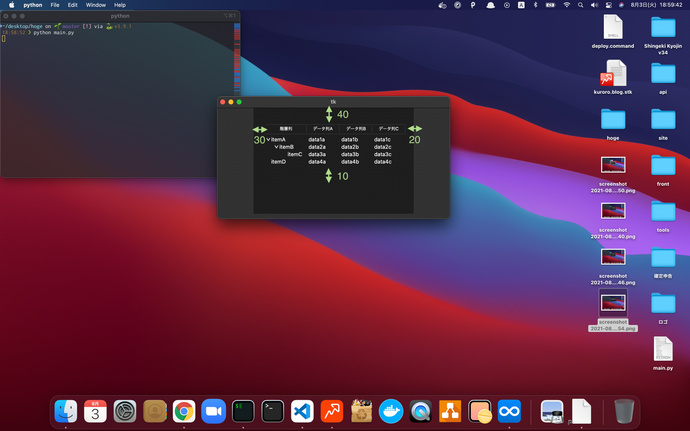Click the volume icon in menu bar
Viewport: 690px width, 431px height.
pyautogui.click(x=595, y=5)
